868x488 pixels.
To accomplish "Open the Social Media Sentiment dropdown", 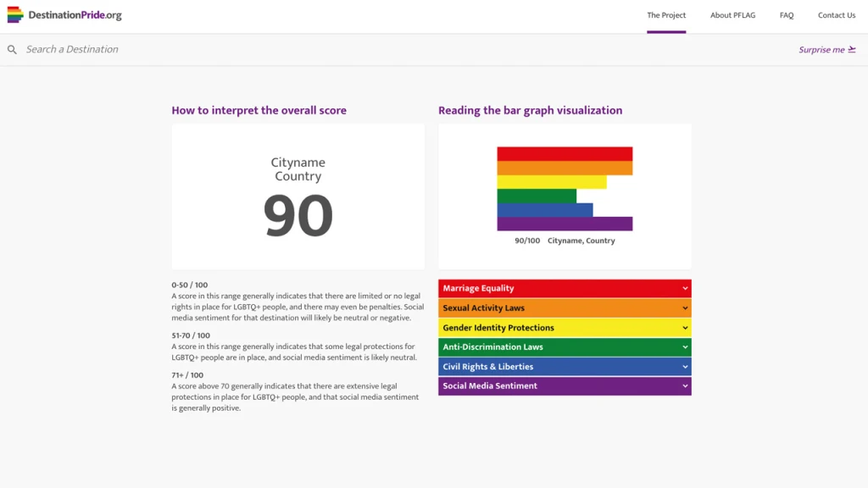I will (564, 385).
